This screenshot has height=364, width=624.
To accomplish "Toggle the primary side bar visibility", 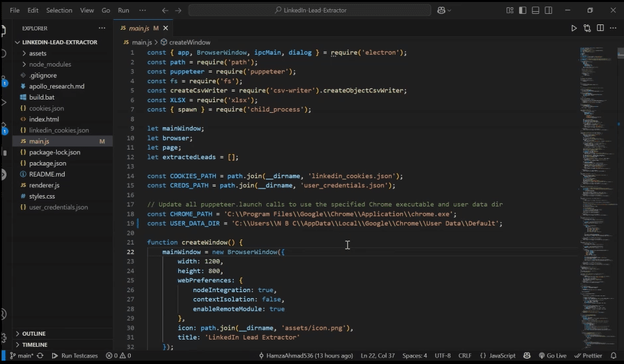I will coord(523,11).
